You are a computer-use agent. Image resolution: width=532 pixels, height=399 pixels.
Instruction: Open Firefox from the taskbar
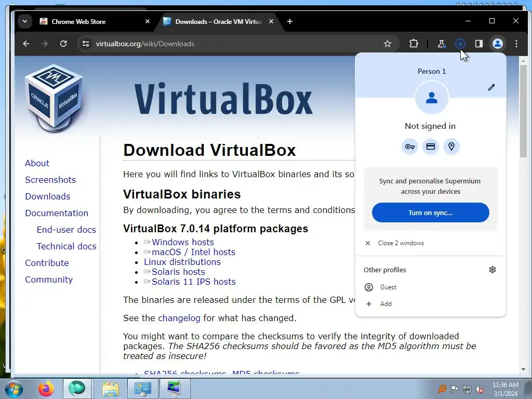pyautogui.click(x=46, y=389)
